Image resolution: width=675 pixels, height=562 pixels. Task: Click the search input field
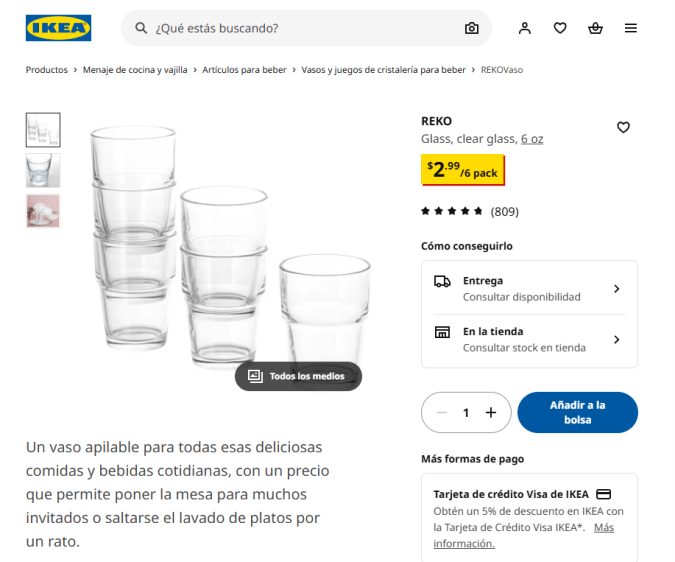click(x=300, y=28)
